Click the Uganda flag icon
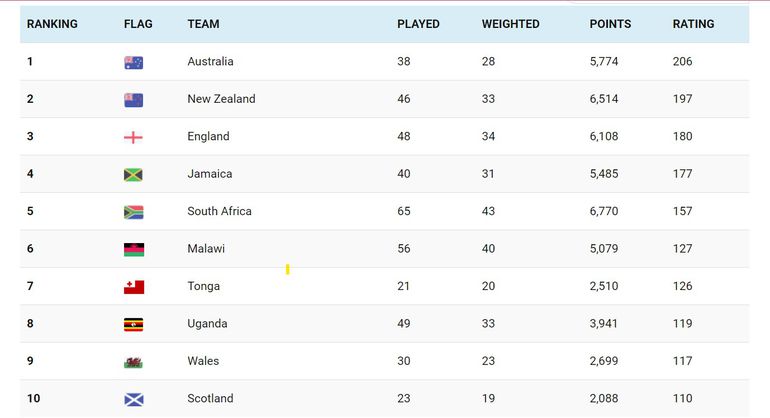The width and height of the screenshot is (770, 418). click(133, 324)
